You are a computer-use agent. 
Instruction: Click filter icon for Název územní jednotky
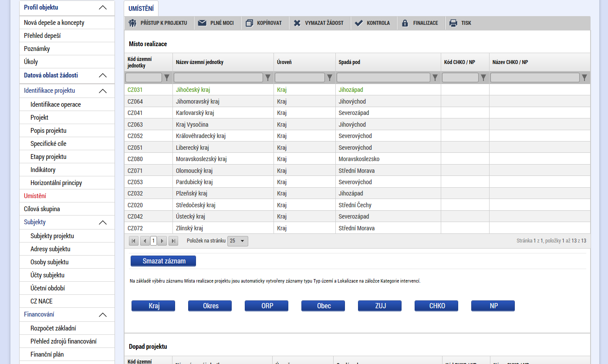[268, 78]
